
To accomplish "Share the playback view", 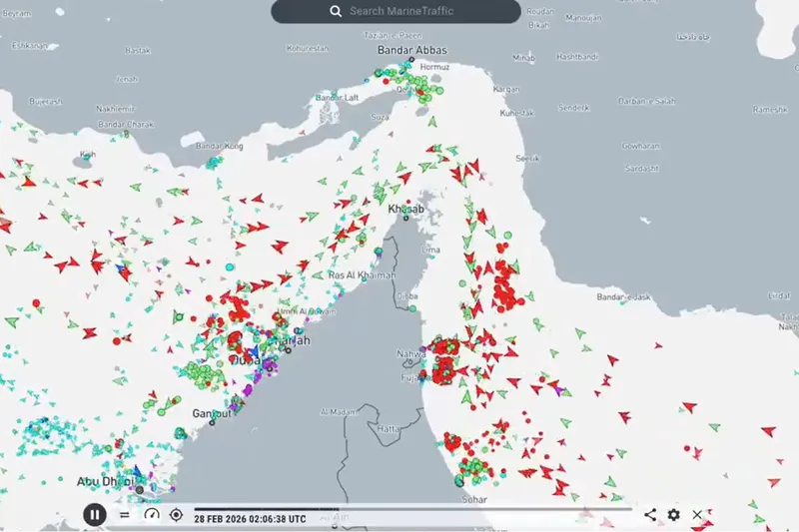I will pos(650,515).
